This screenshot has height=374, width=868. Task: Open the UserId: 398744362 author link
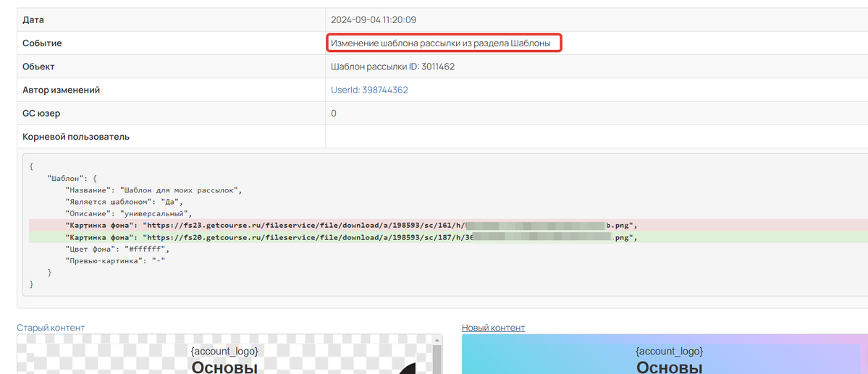[x=369, y=90]
